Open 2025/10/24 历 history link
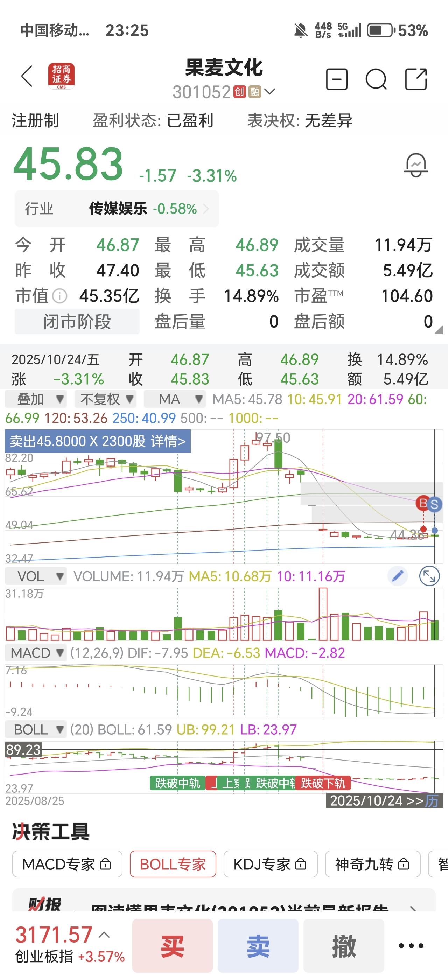This screenshot has height=980, width=448. (385, 801)
